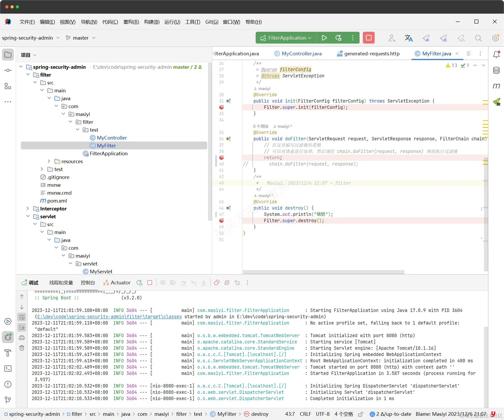This screenshot has height=420, width=504.
Task: Open the Project tool window folder icon
Action: (x=8, y=55)
